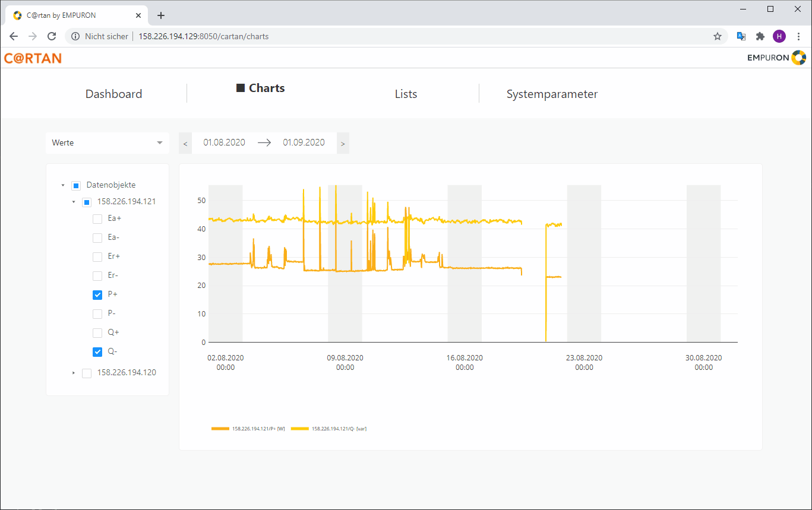
Task: Click the 16.08.2020 x-axis label
Action: click(465, 363)
